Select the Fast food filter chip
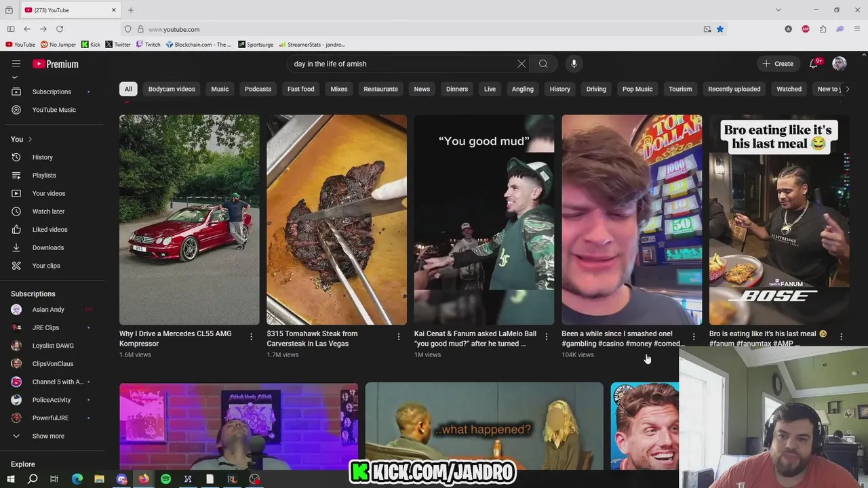This screenshot has width=868, height=488. click(x=300, y=89)
